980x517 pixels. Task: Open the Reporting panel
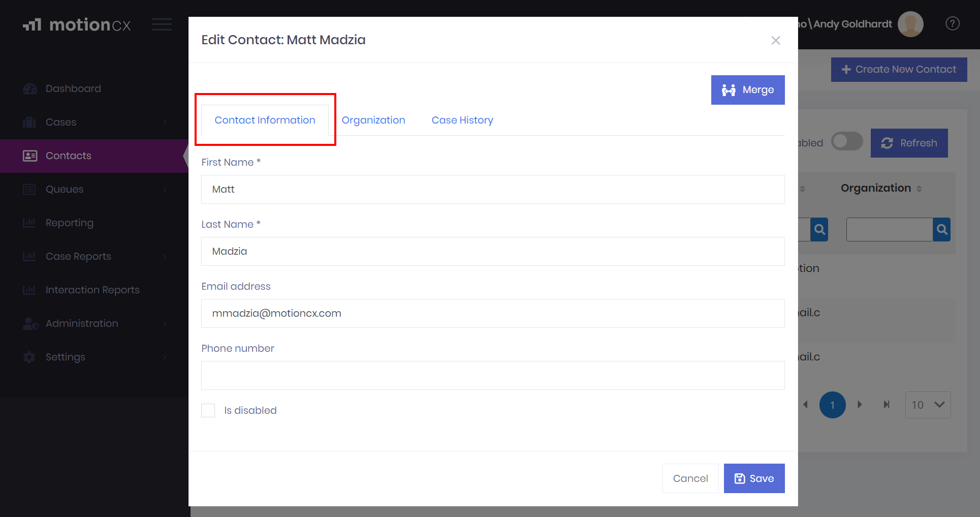pos(69,223)
